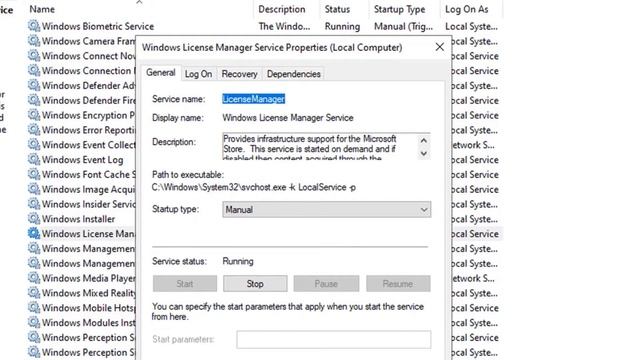Click the Windows Mobile Hotspot gear icon
Screen dimensions: 640x360
(x=34, y=308)
